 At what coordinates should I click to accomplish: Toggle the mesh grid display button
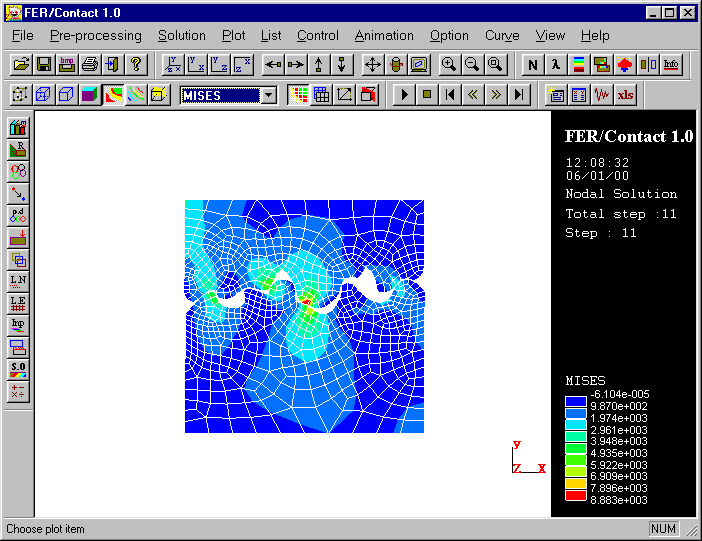coord(321,95)
